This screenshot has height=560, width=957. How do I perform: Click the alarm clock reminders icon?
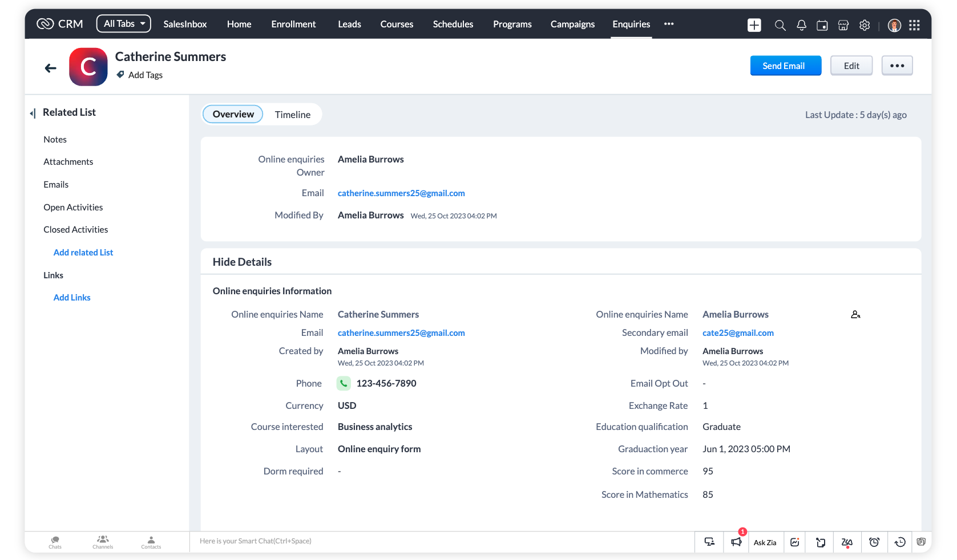click(x=874, y=542)
